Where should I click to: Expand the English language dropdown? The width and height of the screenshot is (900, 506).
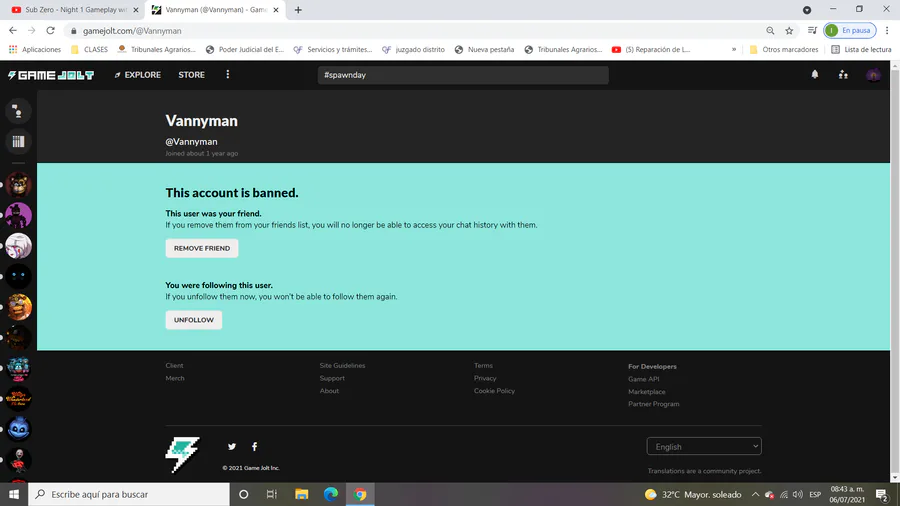pyautogui.click(x=704, y=446)
